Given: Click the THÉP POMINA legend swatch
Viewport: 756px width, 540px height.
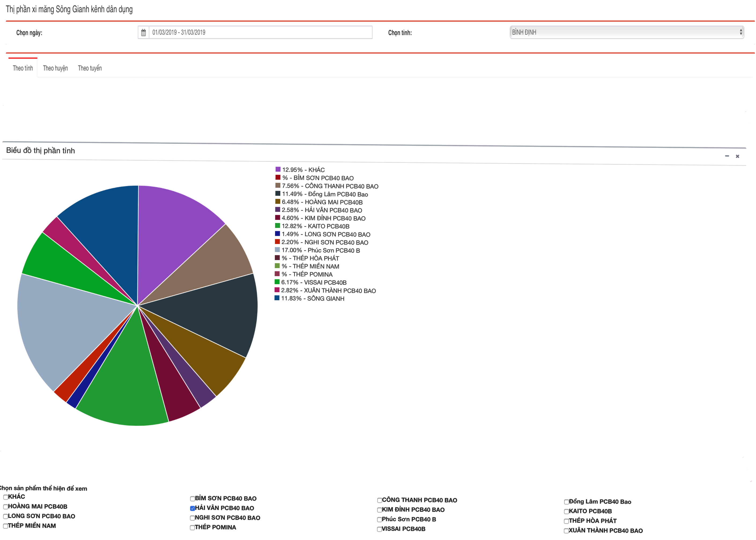Looking at the screenshot, I should point(277,273).
